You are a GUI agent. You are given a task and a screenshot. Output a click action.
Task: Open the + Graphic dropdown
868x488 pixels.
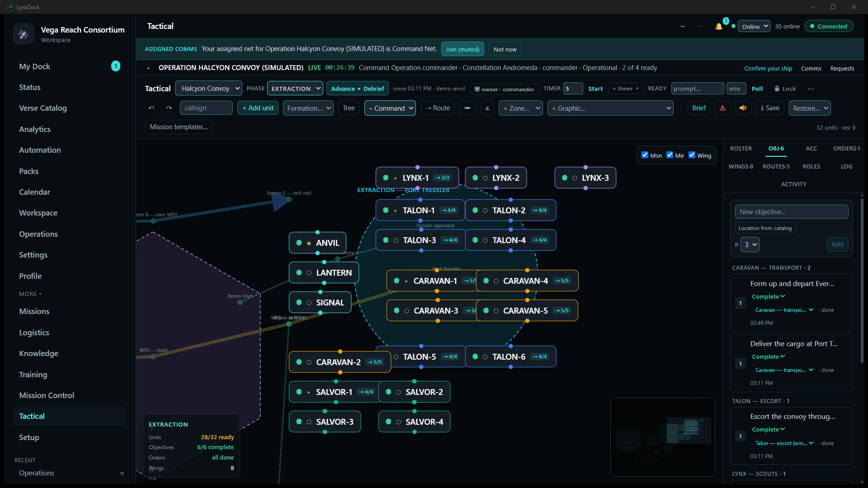[x=610, y=108]
